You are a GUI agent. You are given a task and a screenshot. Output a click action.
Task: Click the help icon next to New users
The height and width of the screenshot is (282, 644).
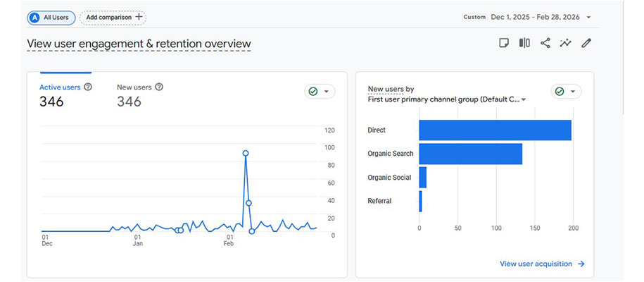(x=159, y=87)
